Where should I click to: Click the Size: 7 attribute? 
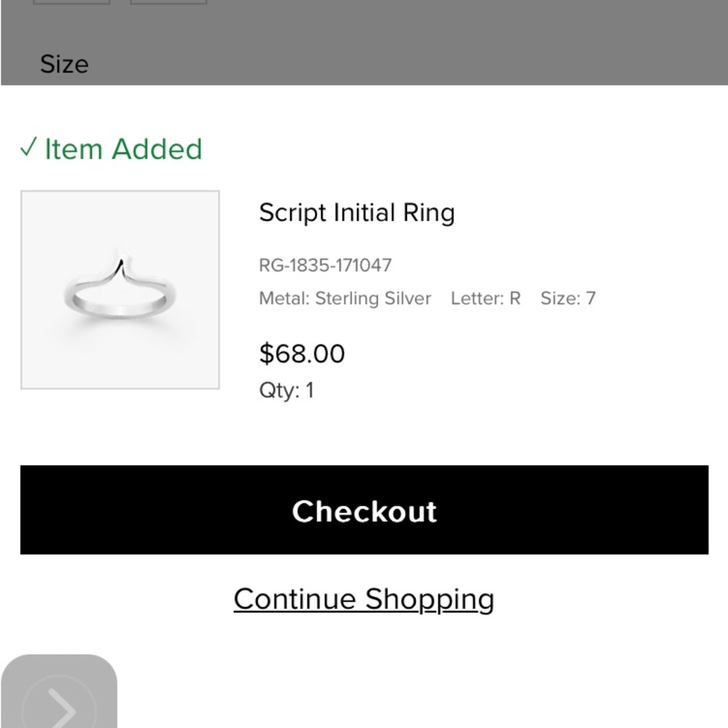pyautogui.click(x=569, y=298)
